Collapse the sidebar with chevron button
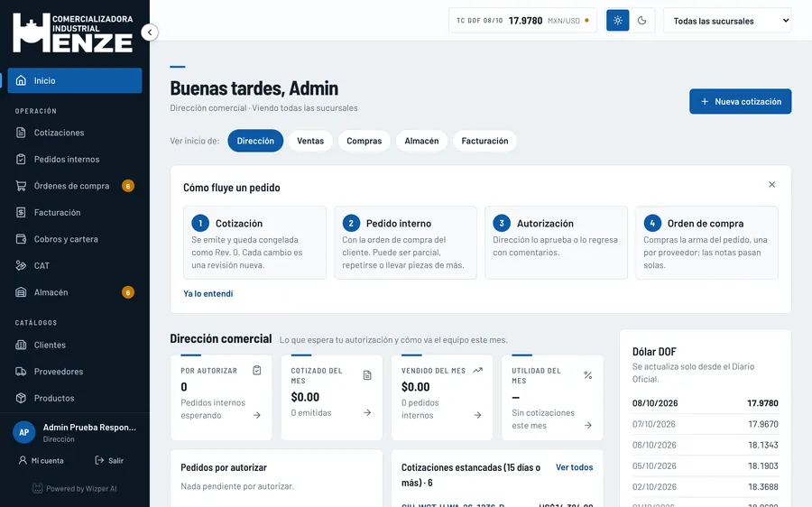 click(150, 32)
